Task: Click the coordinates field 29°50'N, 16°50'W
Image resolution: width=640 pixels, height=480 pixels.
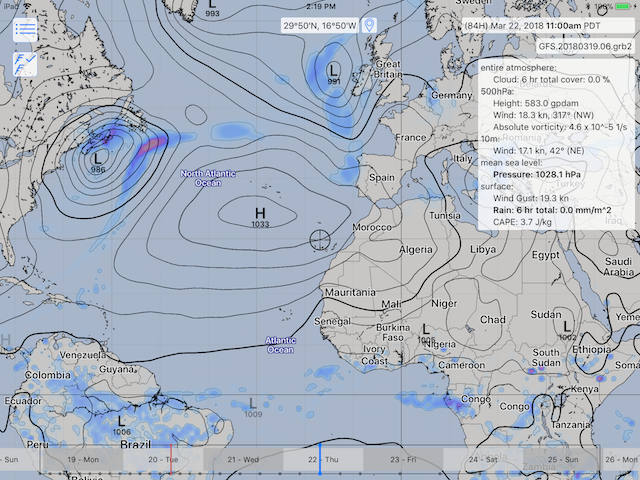Action: 320,25
